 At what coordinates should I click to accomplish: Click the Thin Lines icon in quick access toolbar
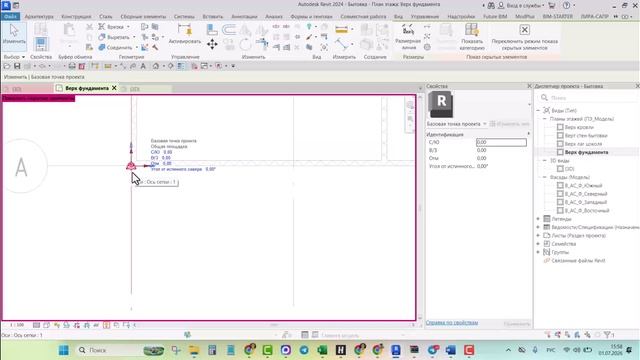pyautogui.click(x=181, y=66)
